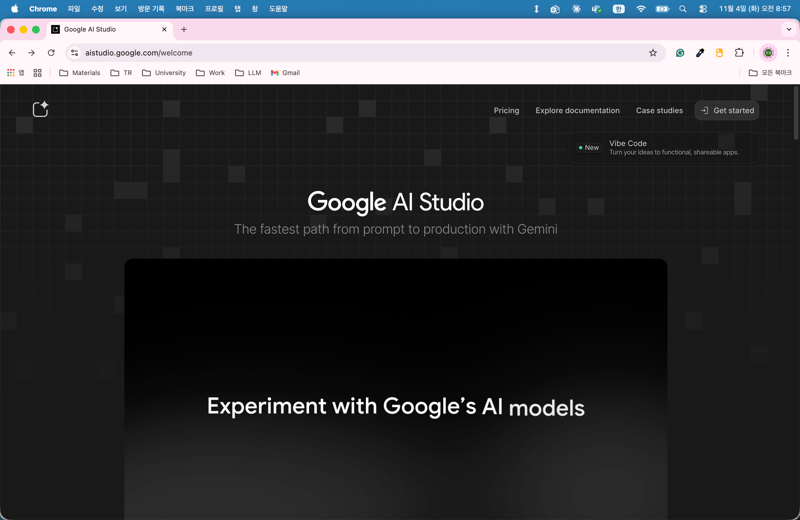800x520 pixels.
Task: View site information icon in address bar
Action: 74,53
